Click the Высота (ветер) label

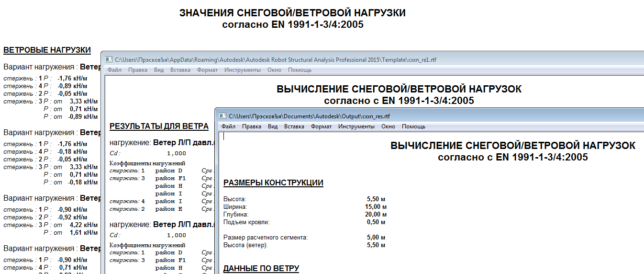click(245, 245)
